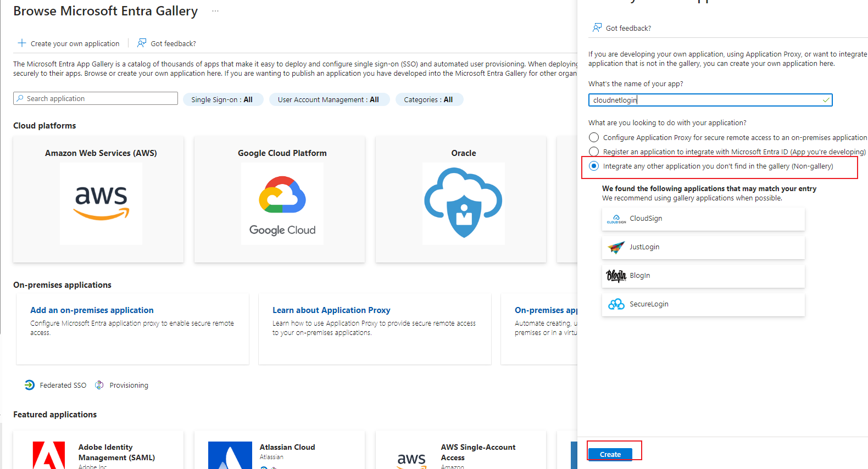
Task: Open the Oracle cloud shield logo tile
Action: point(464,203)
